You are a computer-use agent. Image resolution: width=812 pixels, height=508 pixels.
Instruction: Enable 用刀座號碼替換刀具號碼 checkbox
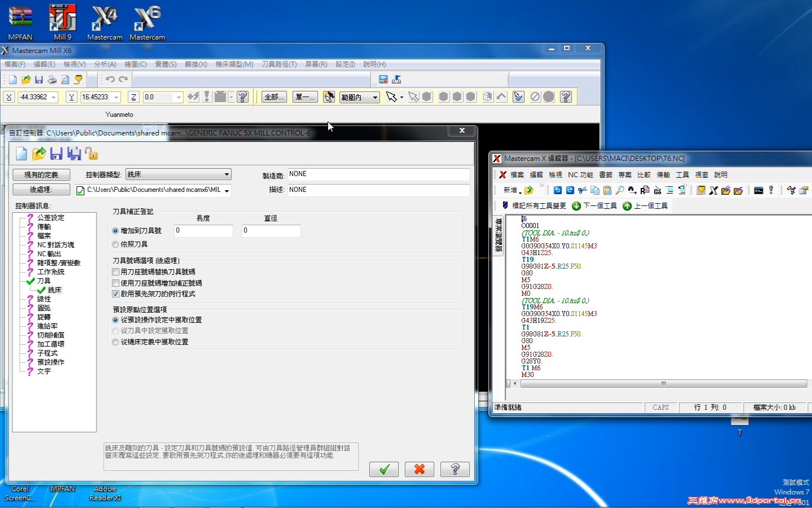point(116,272)
